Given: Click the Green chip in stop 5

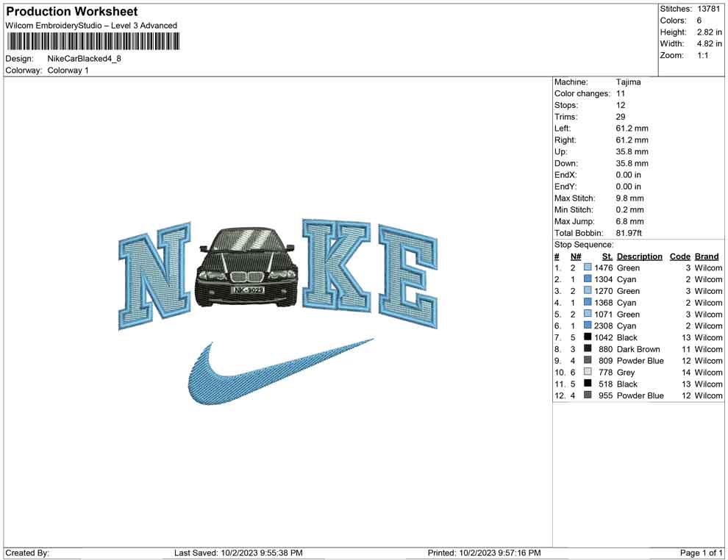Looking at the screenshot, I should (588, 314).
